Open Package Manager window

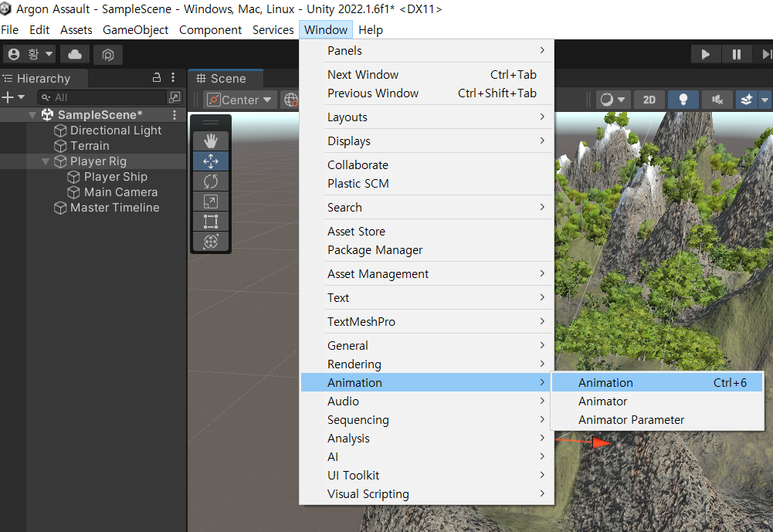pos(427,250)
